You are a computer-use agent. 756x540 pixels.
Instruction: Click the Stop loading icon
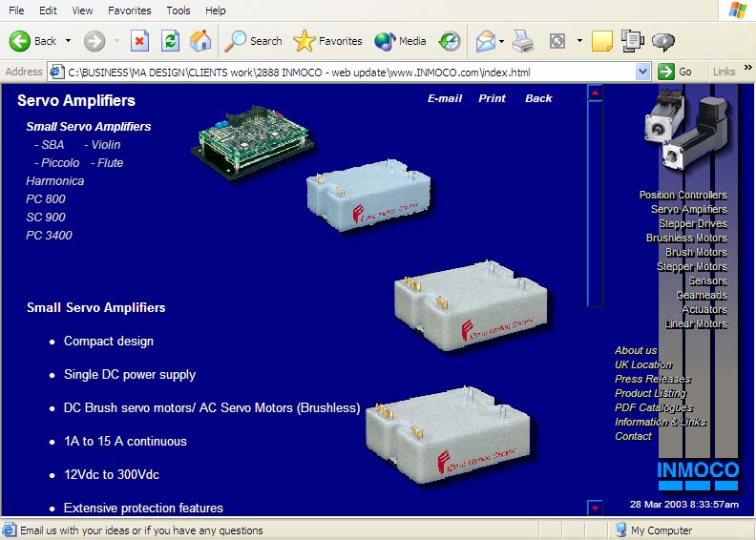pos(139,41)
